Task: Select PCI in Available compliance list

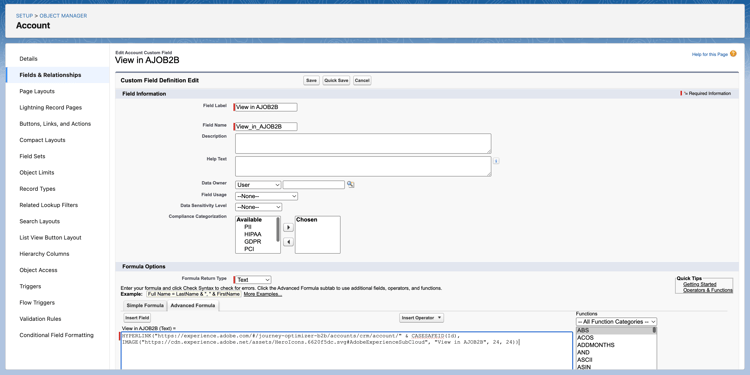Action: click(249, 249)
